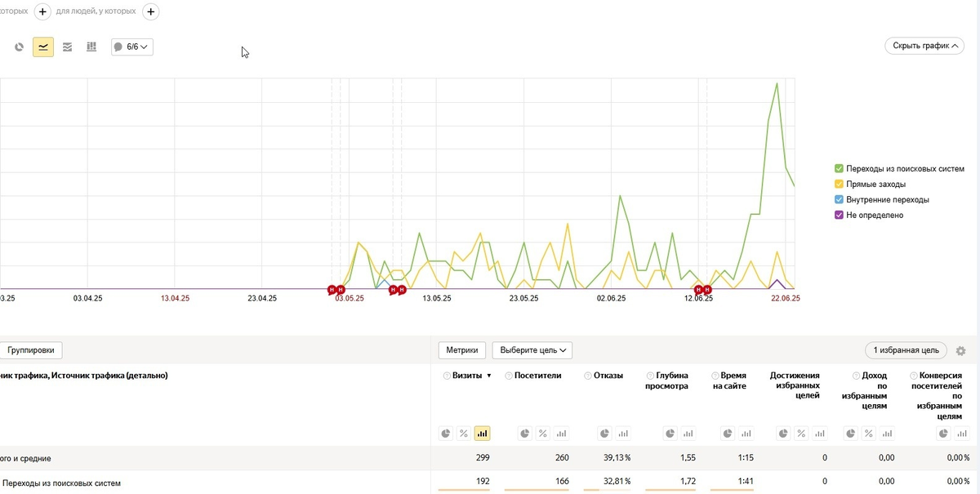Open Выберите цель dropdown
The height and width of the screenshot is (494, 980).
point(532,350)
